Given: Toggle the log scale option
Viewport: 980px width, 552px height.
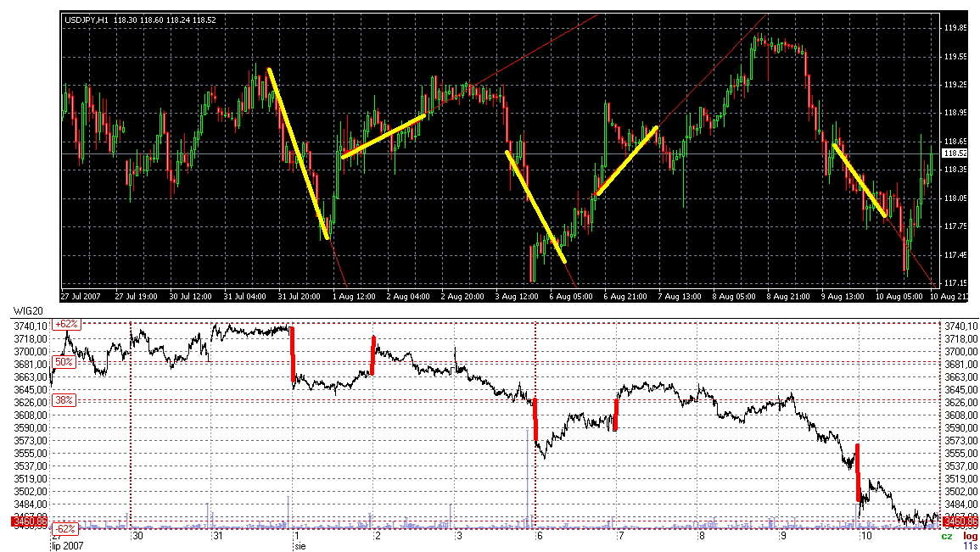Looking at the screenshot, I should tap(969, 537).
